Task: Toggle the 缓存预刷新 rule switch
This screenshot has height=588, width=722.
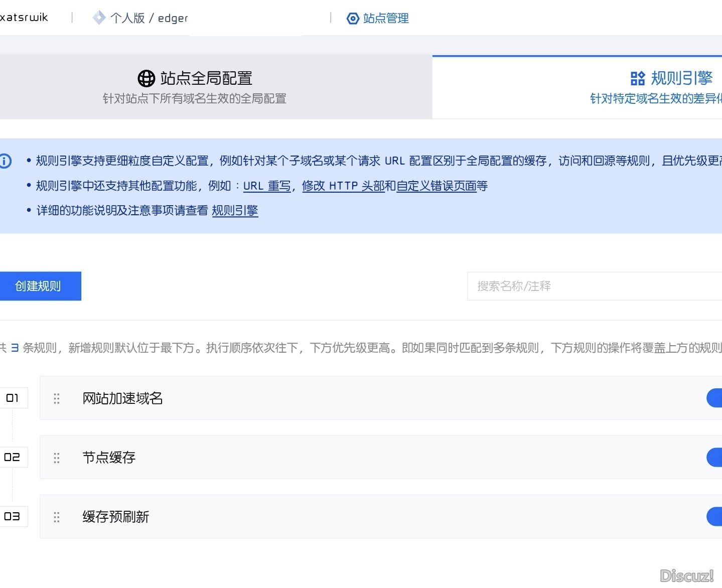Action: pos(714,516)
